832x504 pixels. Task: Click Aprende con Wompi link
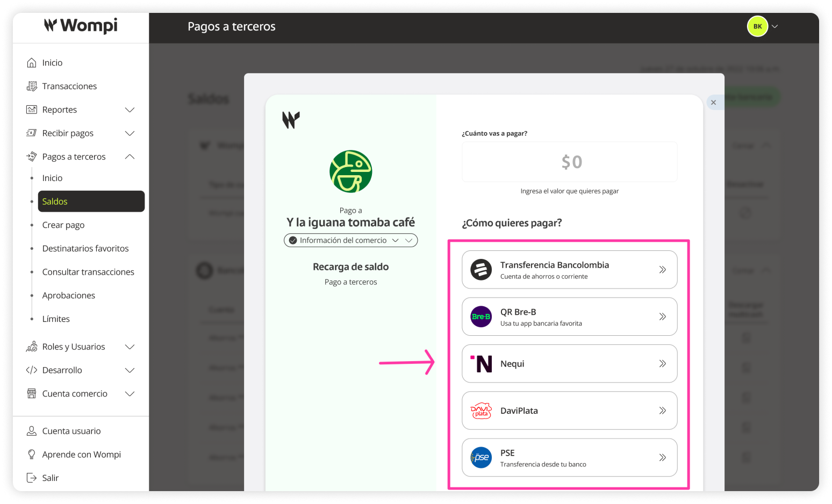pos(82,455)
